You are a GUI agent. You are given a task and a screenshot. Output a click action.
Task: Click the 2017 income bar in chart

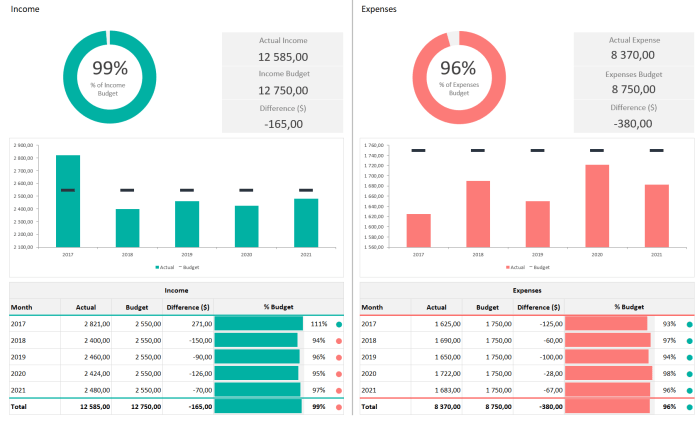tap(68, 201)
